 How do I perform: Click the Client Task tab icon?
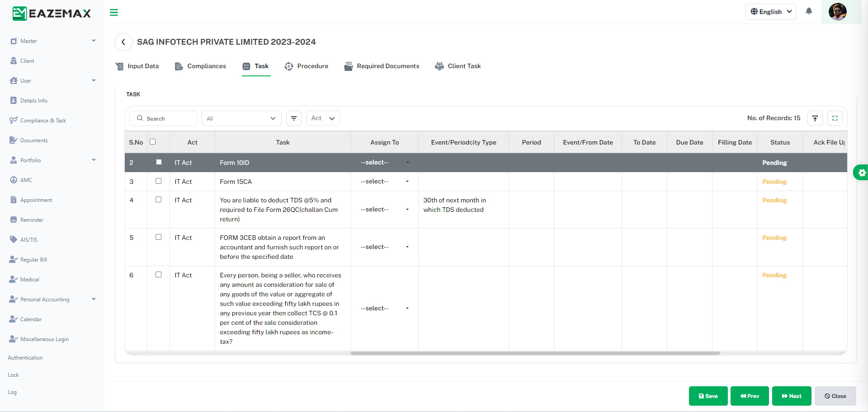(439, 66)
